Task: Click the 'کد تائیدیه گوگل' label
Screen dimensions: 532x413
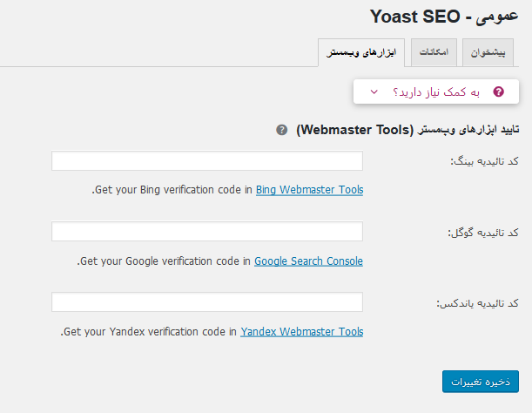Action: (x=483, y=233)
